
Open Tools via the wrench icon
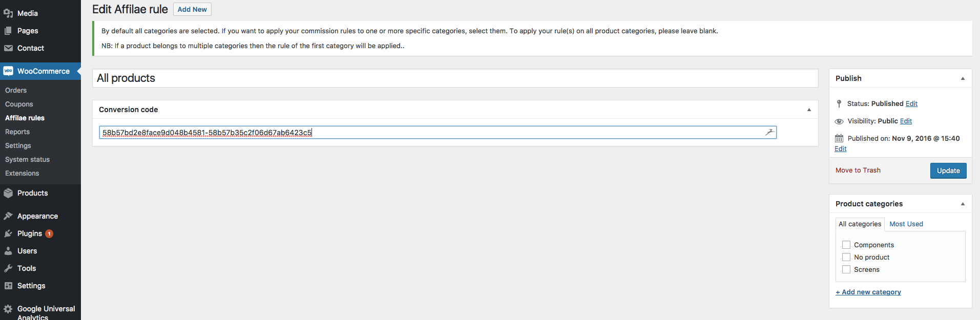[8, 268]
